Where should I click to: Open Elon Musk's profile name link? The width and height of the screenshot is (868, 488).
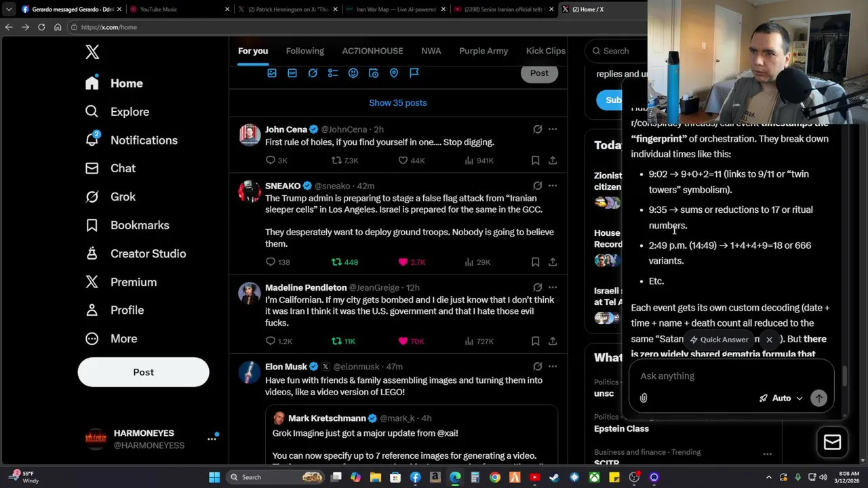click(x=286, y=367)
